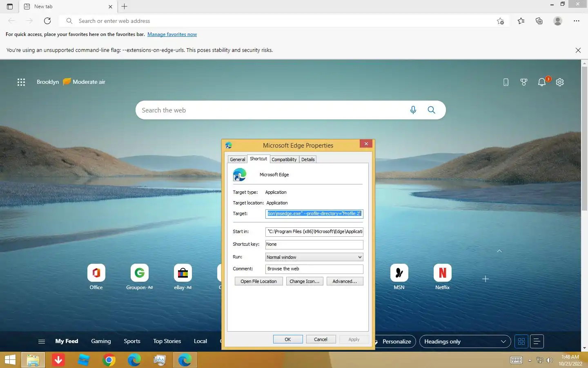Open the on-screen keyboard tray icon

click(516, 360)
